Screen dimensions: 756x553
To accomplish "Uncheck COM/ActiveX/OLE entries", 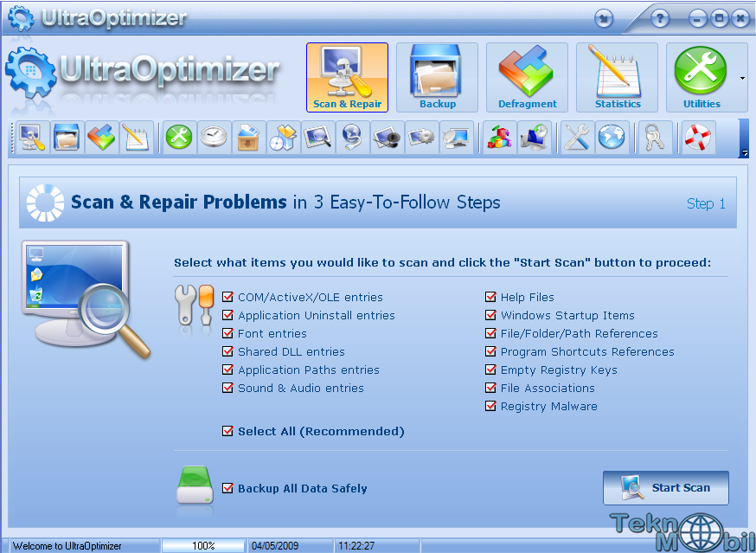I will click(227, 297).
